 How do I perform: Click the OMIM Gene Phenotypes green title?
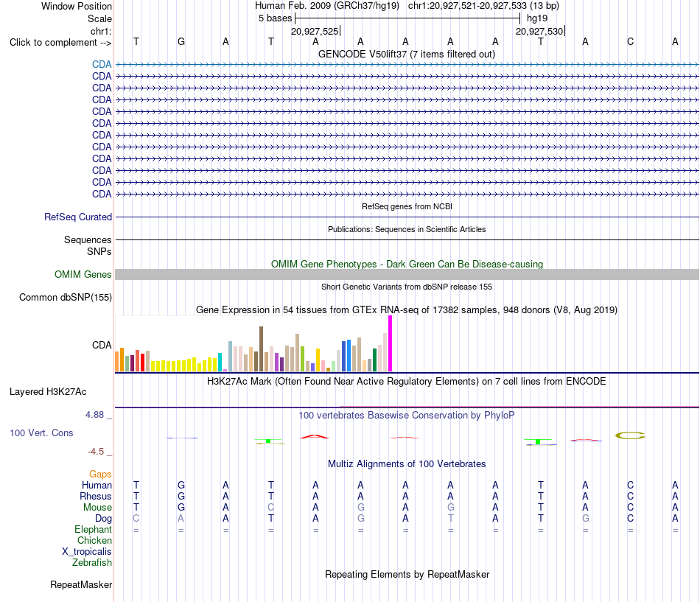pyautogui.click(x=407, y=265)
